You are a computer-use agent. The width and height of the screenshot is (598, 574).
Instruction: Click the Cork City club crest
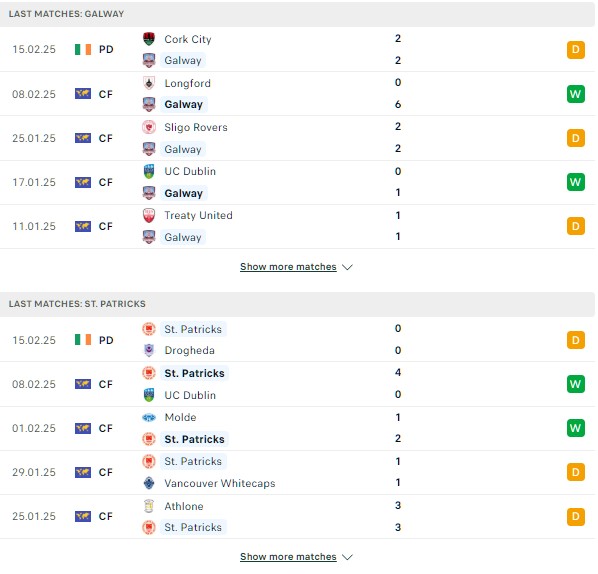tap(149, 39)
